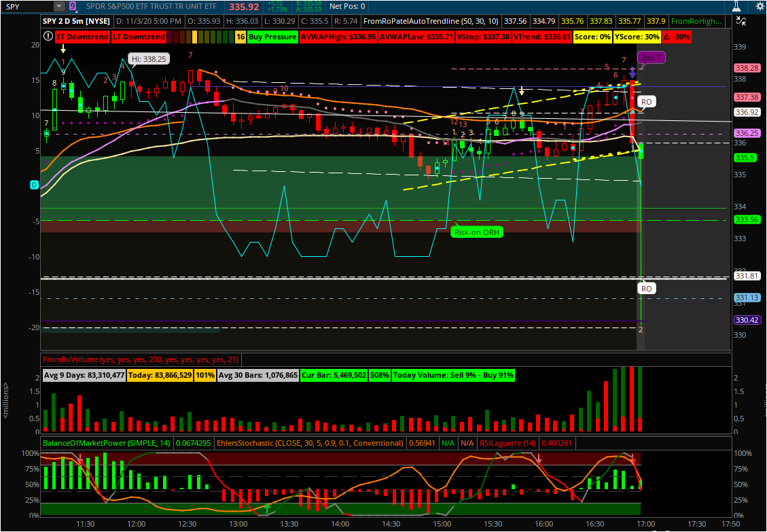
Task: Click the H: 336.03 high value
Action: [x=242, y=21]
